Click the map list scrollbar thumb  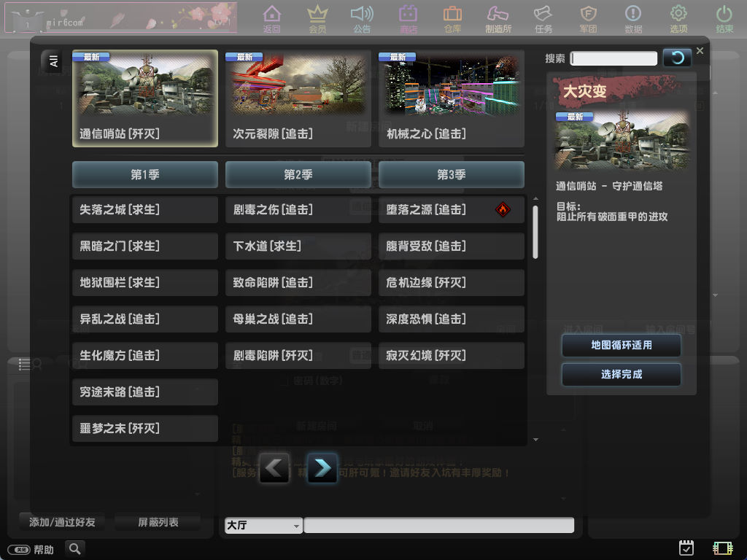click(535, 233)
